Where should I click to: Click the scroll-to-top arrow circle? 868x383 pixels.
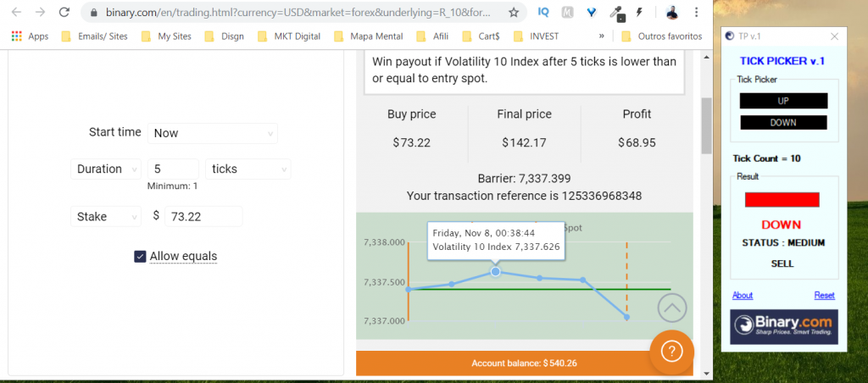[x=672, y=308]
